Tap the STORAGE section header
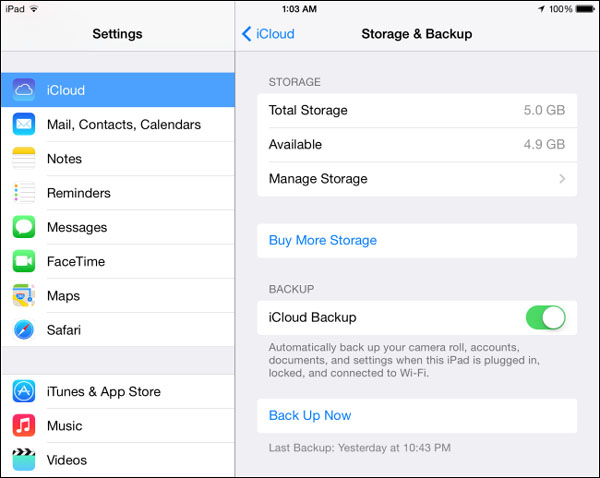This screenshot has height=478, width=600. (294, 82)
